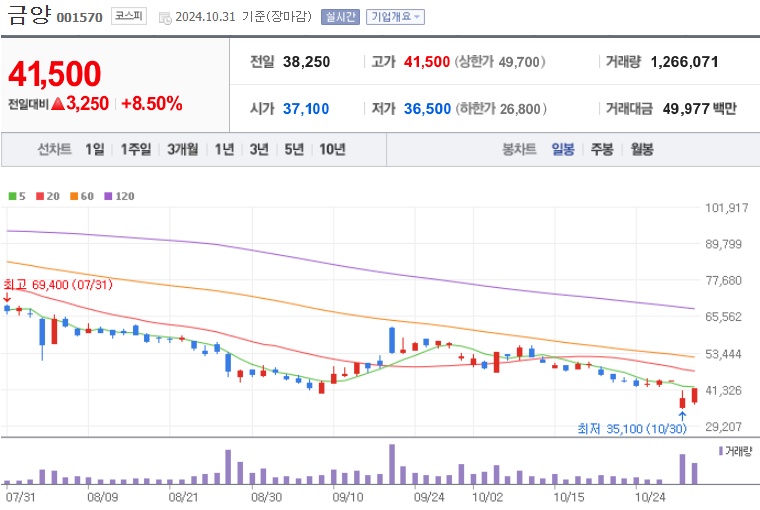The width and height of the screenshot is (760, 510).
Task: Select the 10년 line chart tab
Action: coord(332,149)
